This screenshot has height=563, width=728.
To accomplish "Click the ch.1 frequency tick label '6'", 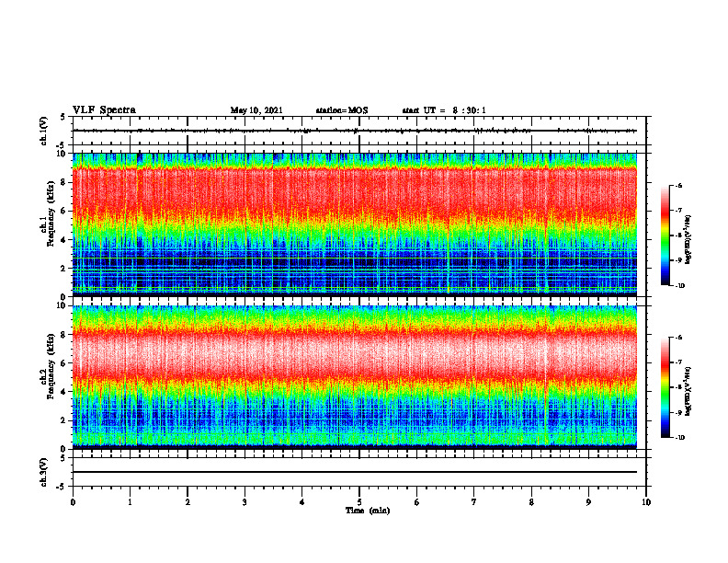I will [x=64, y=211].
